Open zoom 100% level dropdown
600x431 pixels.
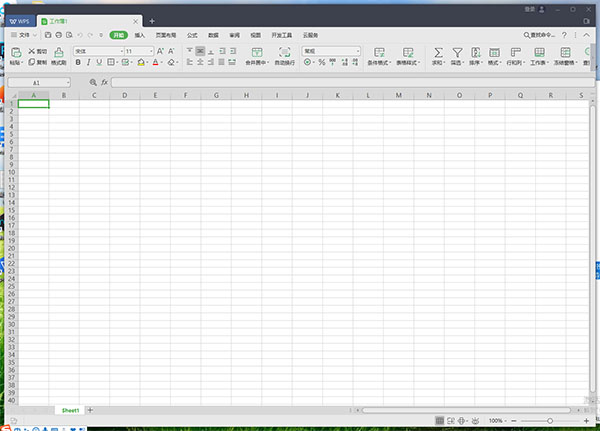tap(498, 421)
